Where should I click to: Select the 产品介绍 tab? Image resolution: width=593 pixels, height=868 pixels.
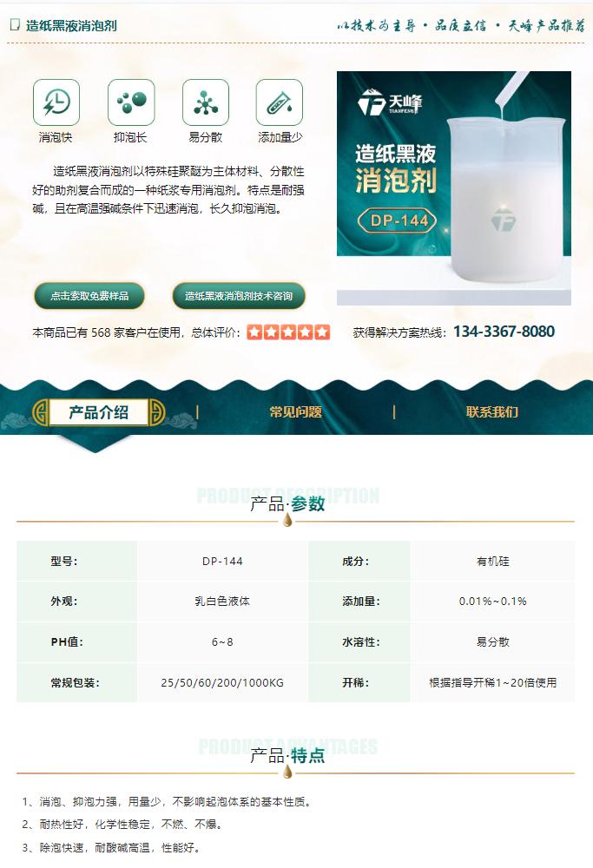pyautogui.click(x=99, y=412)
